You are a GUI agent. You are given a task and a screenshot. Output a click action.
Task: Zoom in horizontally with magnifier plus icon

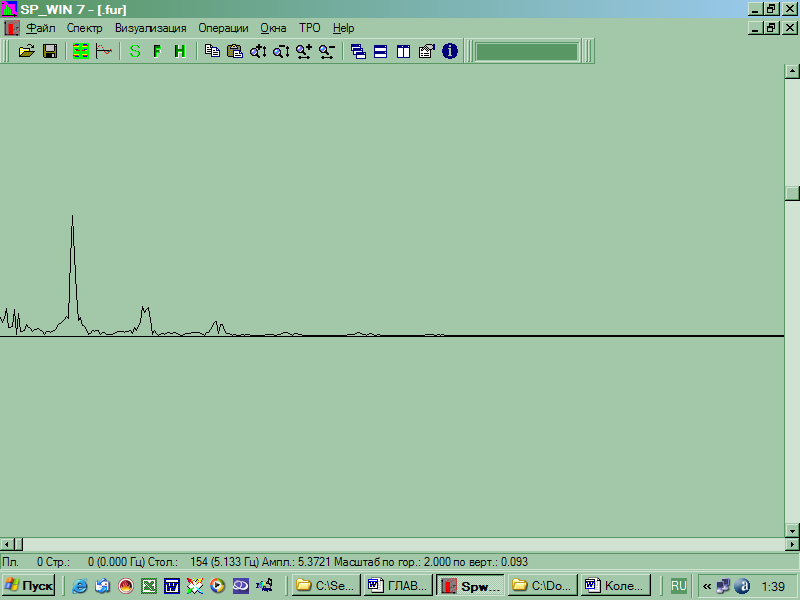[304, 51]
